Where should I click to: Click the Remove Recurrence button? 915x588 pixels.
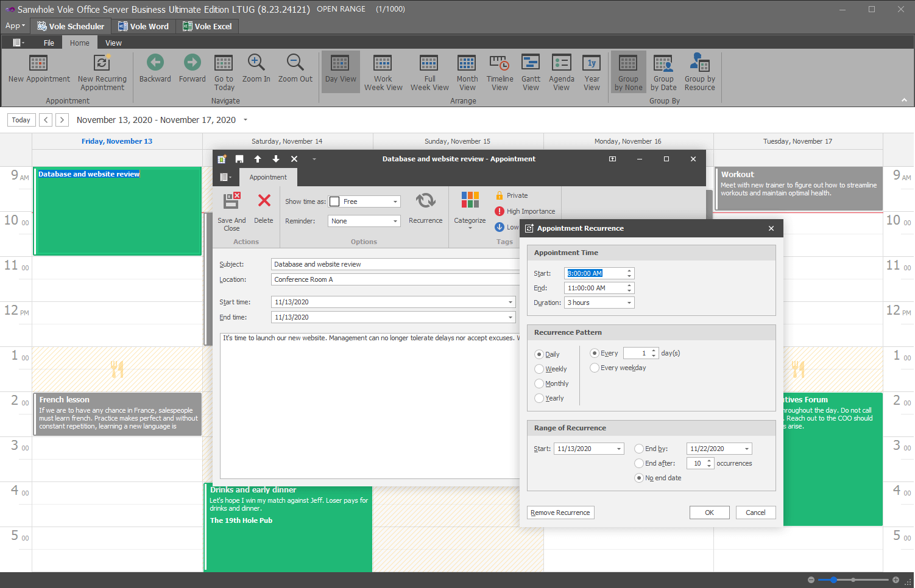click(560, 513)
